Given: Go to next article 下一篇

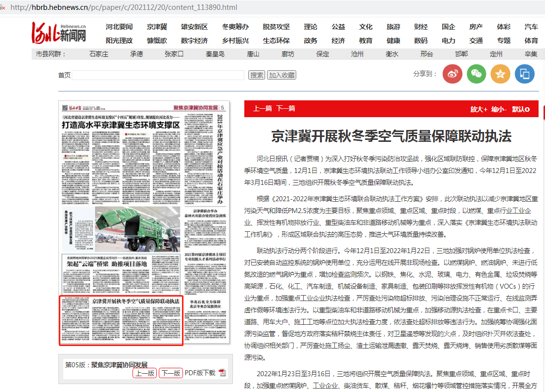Looking at the screenshot, I should click(285, 109).
